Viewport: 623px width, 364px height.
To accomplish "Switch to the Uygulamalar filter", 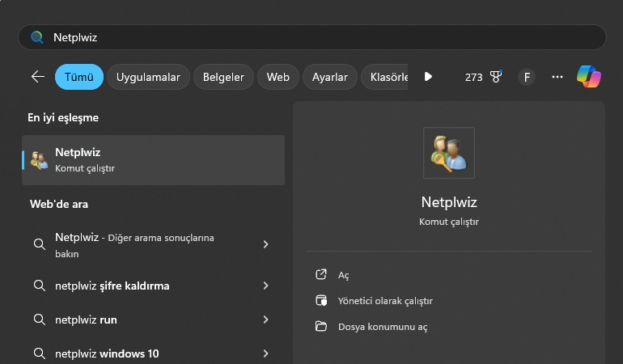I will point(148,77).
